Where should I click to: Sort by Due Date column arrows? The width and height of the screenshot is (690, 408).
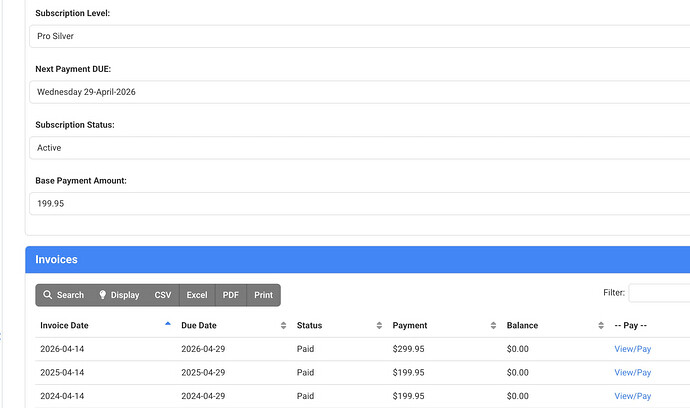coord(283,325)
